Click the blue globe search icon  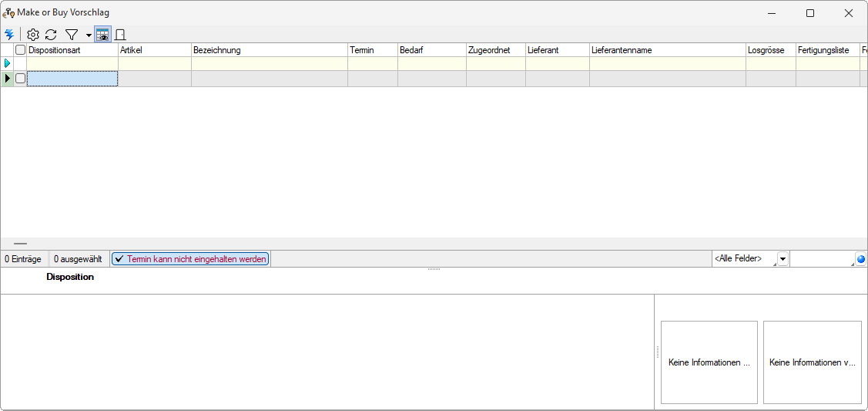click(860, 259)
